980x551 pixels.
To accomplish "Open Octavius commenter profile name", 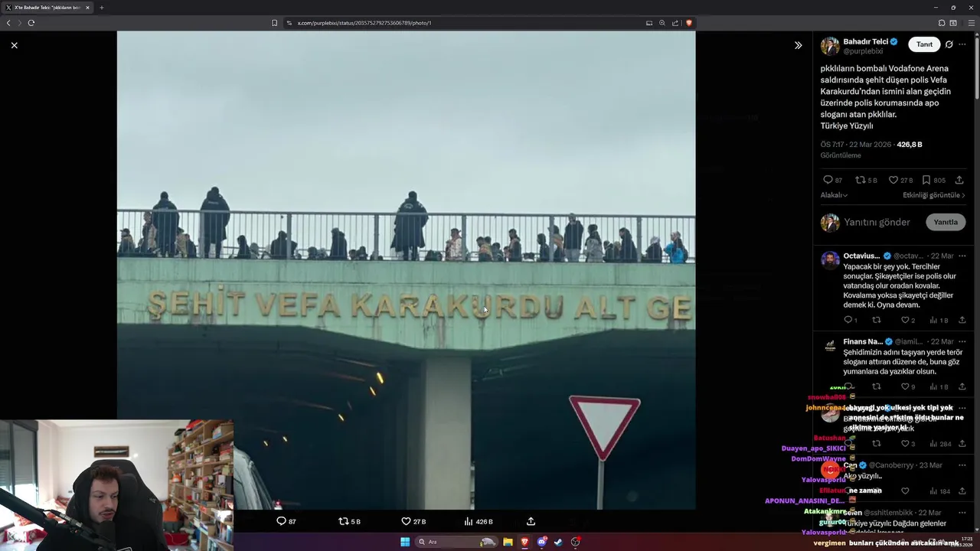I will 861,256.
